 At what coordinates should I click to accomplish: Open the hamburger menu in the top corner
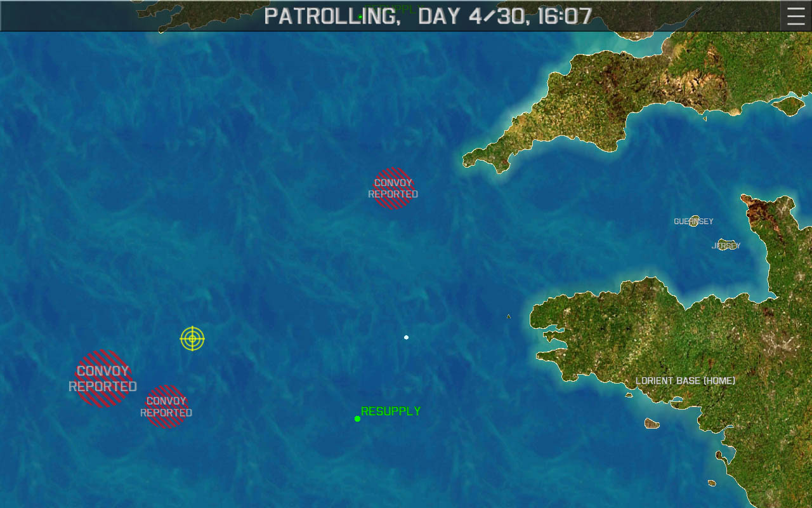796,16
